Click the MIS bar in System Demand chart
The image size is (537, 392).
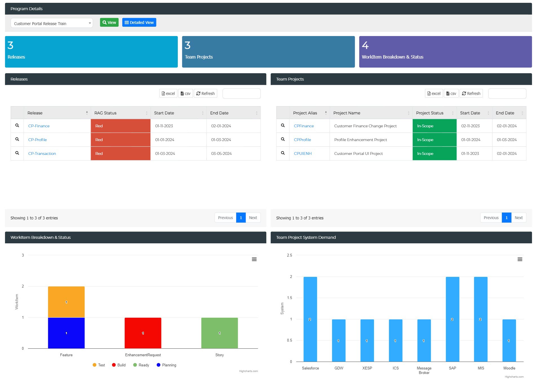click(x=481, y=319)
